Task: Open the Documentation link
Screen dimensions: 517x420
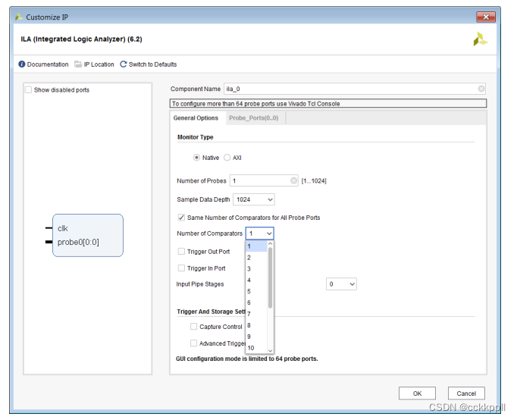Action: pos(48,64)
